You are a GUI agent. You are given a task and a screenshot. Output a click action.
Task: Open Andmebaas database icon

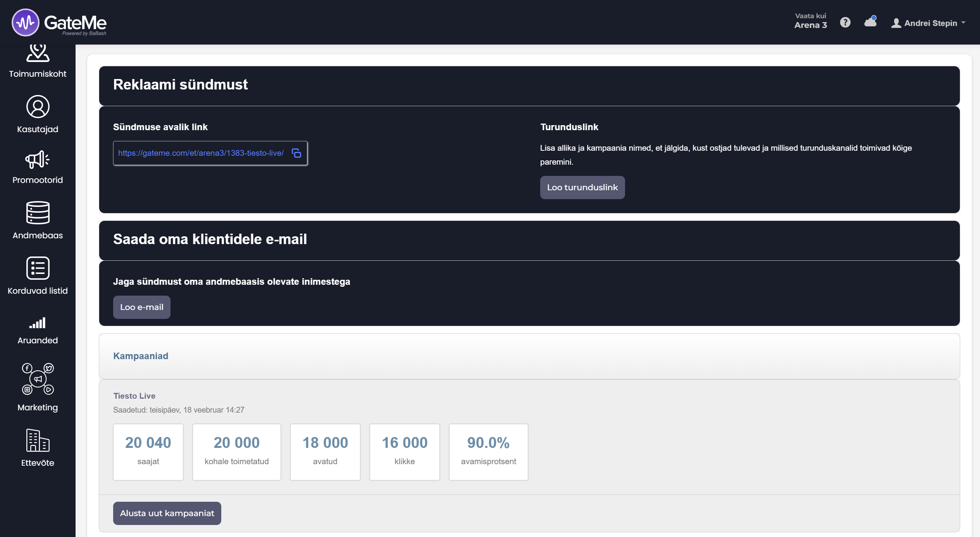tap(38, 213)
